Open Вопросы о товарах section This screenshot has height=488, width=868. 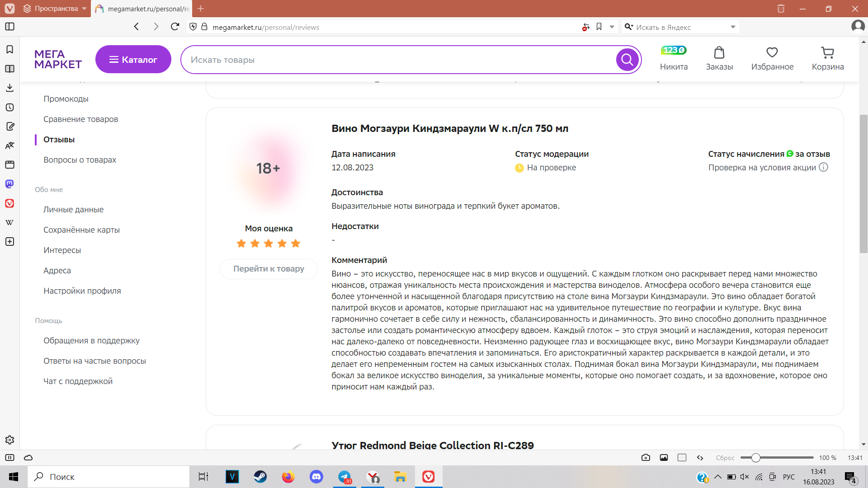80,160
